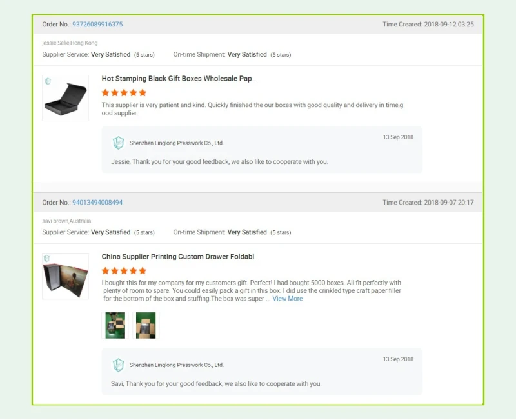
Task: Open order number 93726089916375 link
Action: coord(97,25)
